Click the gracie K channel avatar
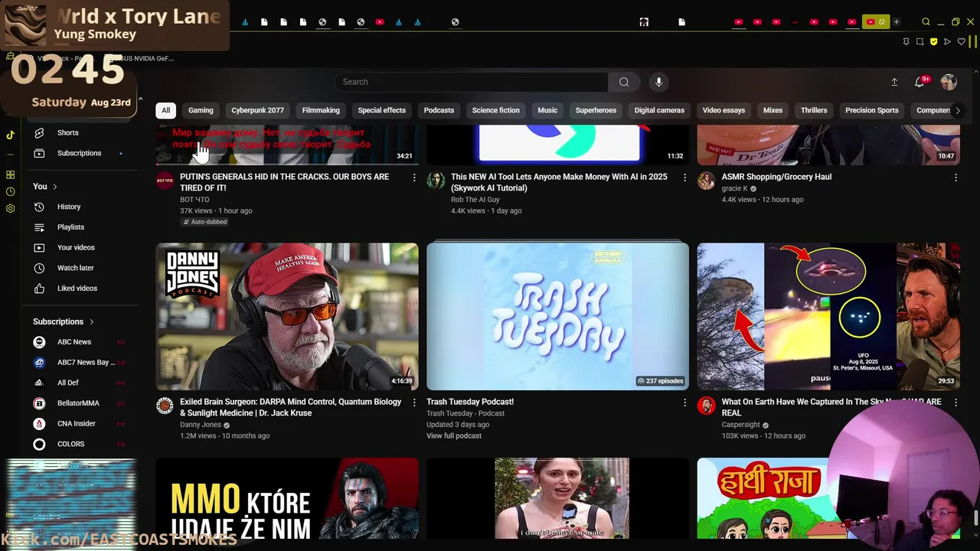 click(x=706, y=181)
